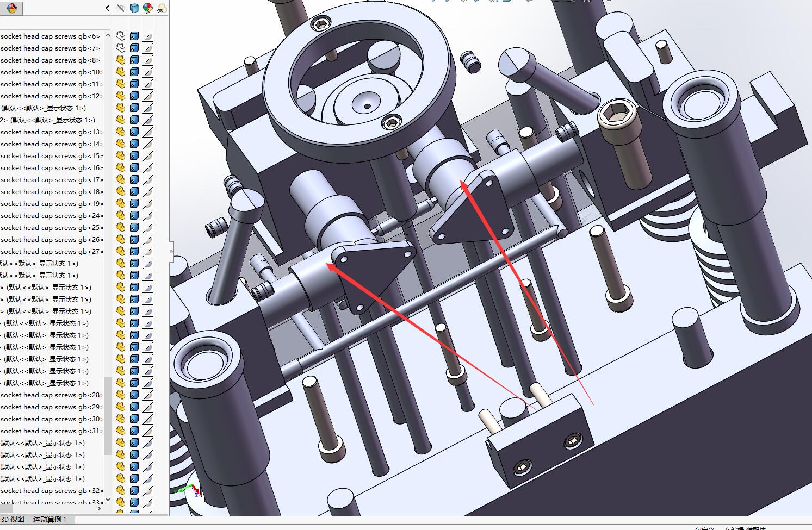Image resolution: width=812 pixels, height=530 pixels.
Task: Hide socket head cap screws gb<10>
Action: pyautogui.click(x=121, y=72)
